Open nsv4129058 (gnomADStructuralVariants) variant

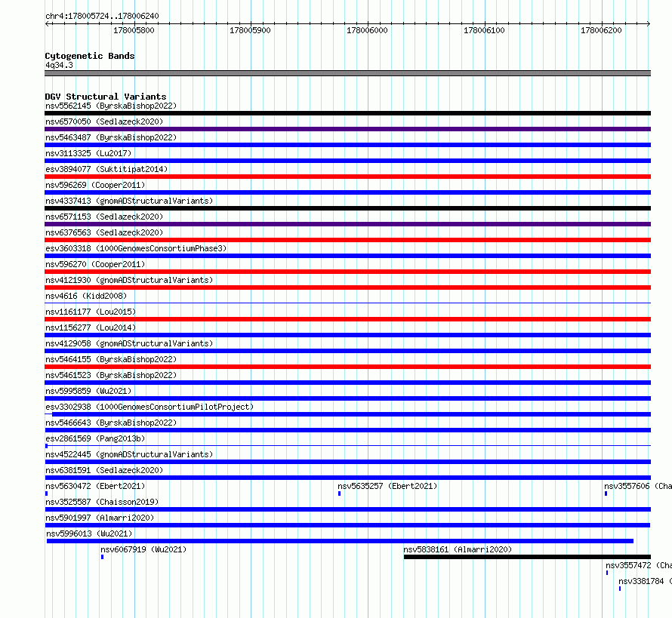pyautogui.click(x=129, y=343)
